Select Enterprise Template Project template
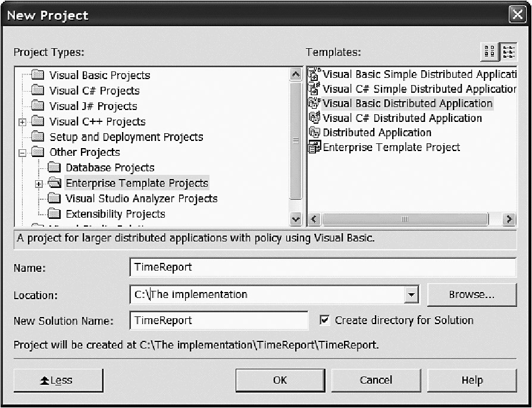 [x=391, y=147]
